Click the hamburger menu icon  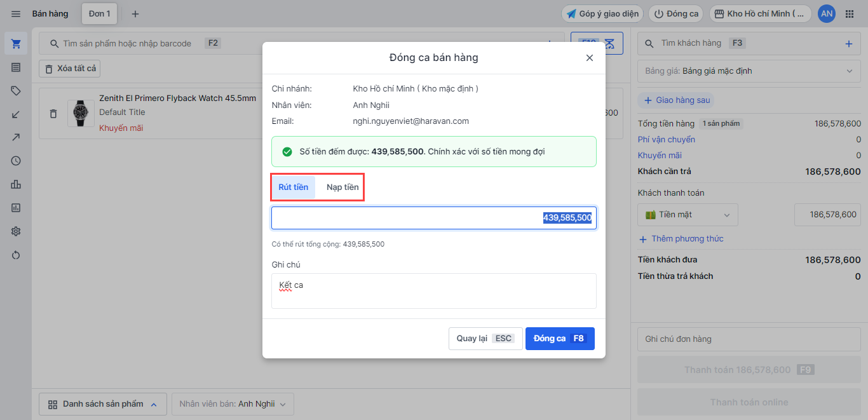click(16, 14)
